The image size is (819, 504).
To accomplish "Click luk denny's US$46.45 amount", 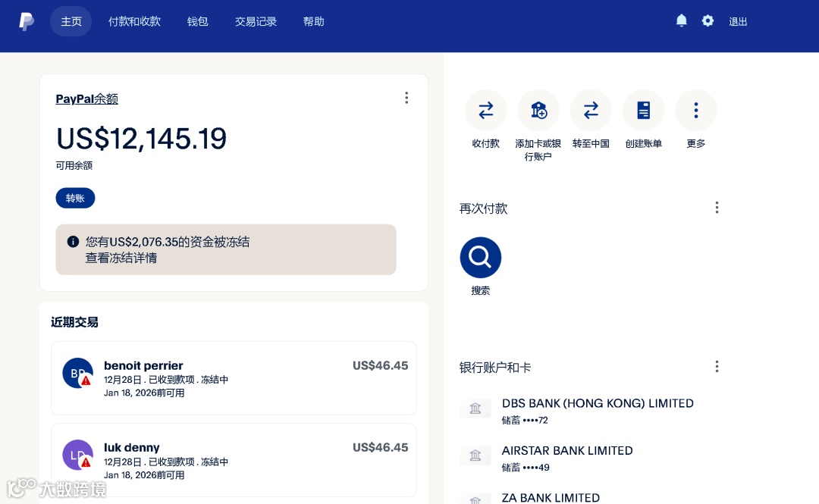I will pos(380,448).
